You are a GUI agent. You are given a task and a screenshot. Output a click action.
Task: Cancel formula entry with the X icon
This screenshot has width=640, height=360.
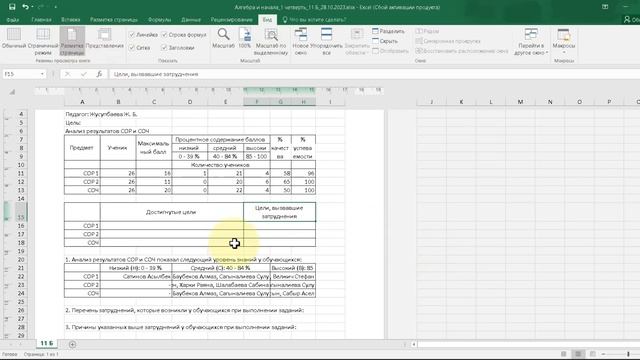(67, 74)
